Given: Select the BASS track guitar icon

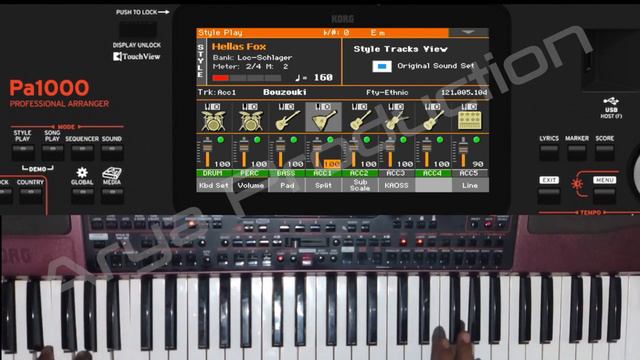Looking at the screenshot, I should tap(287, 120).
